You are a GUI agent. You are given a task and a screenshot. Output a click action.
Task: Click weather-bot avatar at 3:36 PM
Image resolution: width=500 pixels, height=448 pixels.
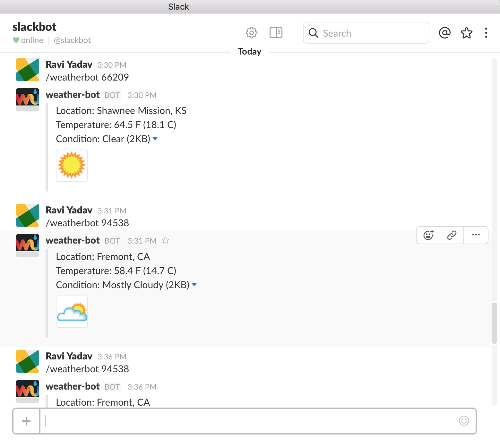pyautogui.click(x=28, y=392)
